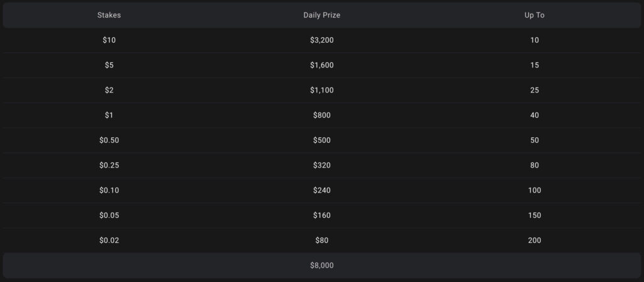Click the Stakes column header
The height and width of the screenshot is (282, 644).
point(109,15)
